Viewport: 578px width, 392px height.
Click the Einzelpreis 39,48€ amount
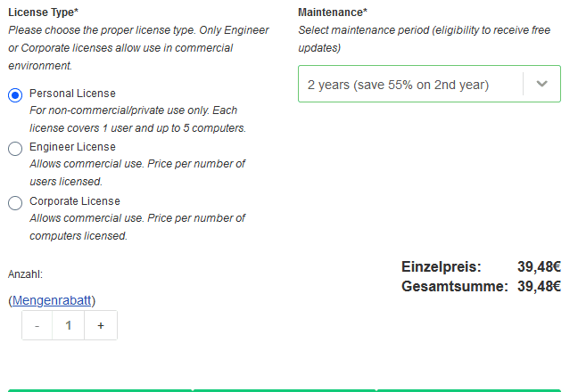coord(539,266)
